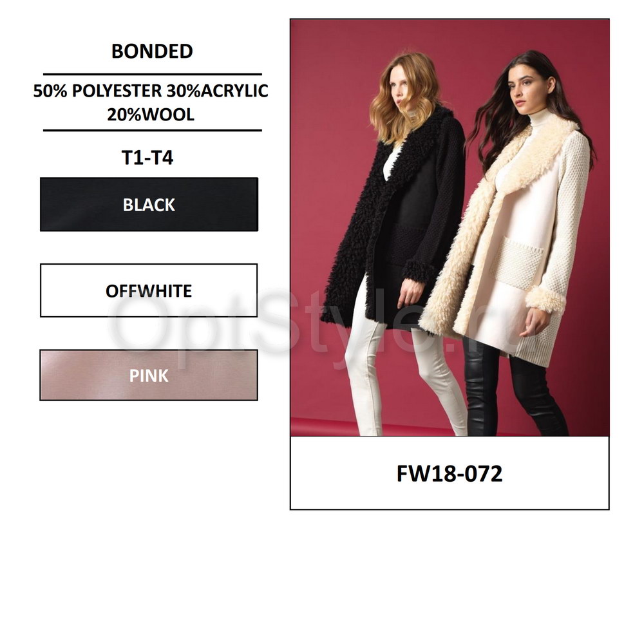644x644 pixels.
Task: Click the T1-T4 size range label
Action: tap(147, 157)
